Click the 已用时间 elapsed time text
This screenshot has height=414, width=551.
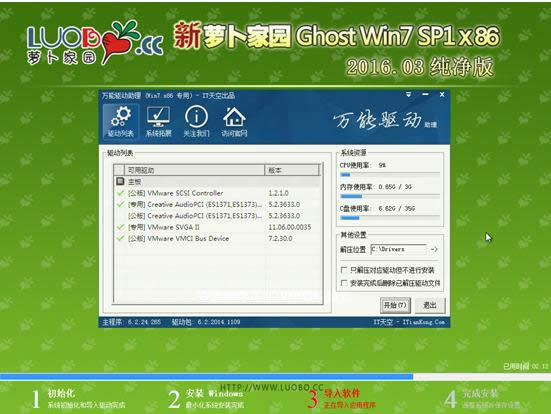pyautogui.click(x=526, y=367)
